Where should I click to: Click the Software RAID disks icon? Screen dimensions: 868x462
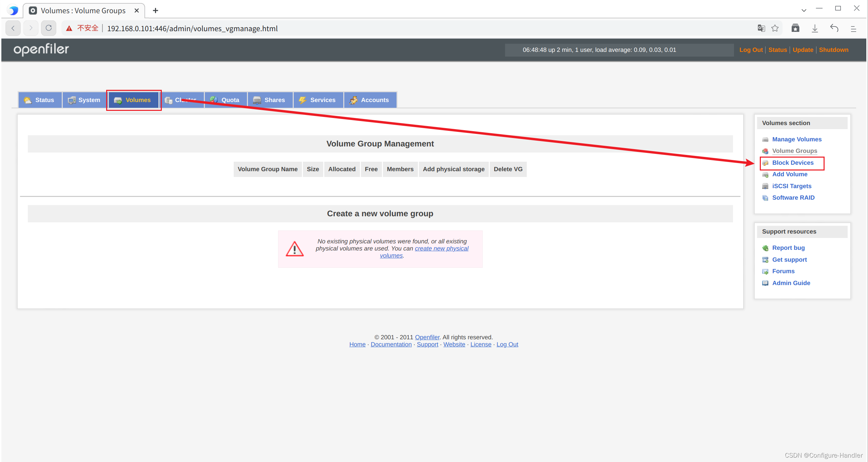click(x=766, y=198)
